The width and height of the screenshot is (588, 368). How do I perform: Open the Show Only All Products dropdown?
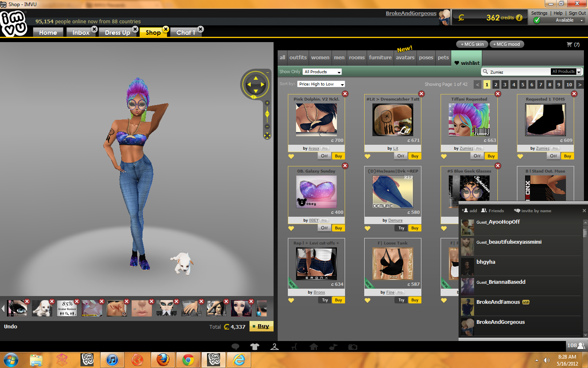[322, 72]
